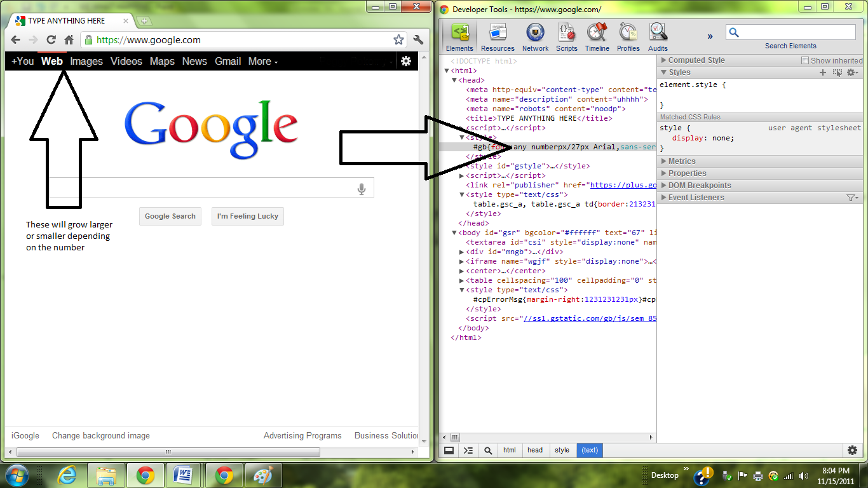Click element.style rule text
This screenshot has width=868, height=488.
[693, 85]
